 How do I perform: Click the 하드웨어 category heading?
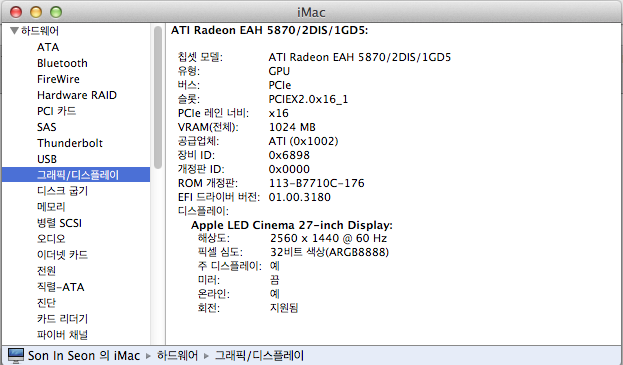click(40, 31)
